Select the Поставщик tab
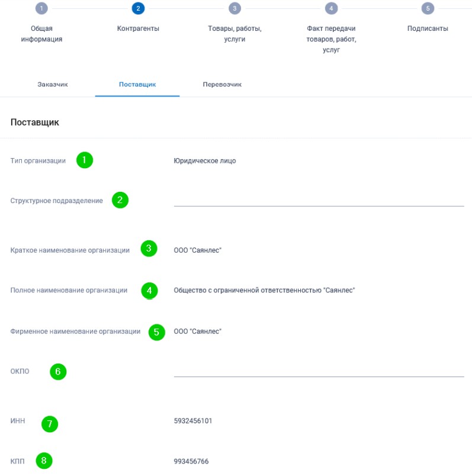 click(137, 85)
